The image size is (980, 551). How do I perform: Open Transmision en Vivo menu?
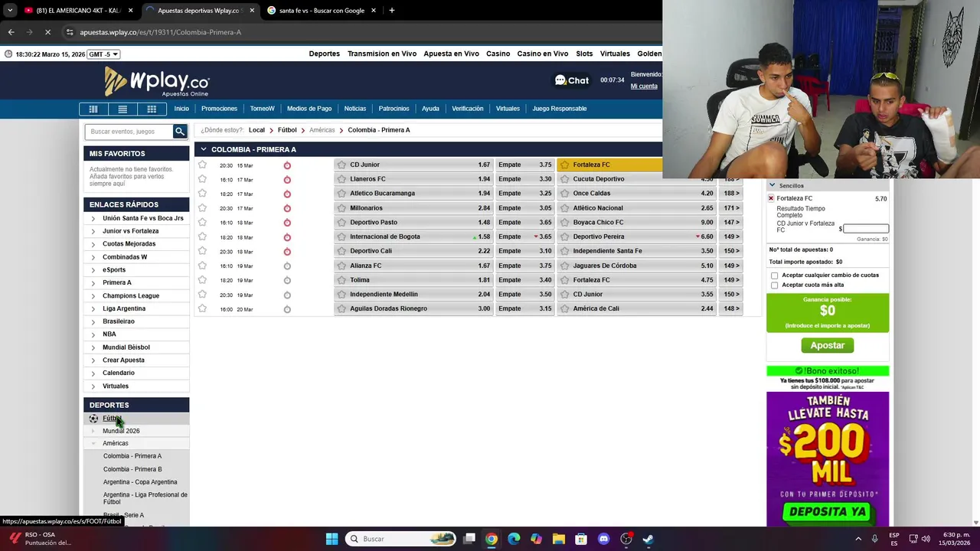tap(382, 54)
